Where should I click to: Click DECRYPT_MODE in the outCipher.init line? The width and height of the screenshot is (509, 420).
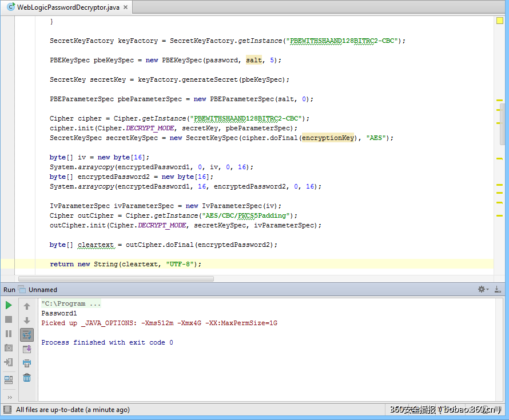point(162,225)
